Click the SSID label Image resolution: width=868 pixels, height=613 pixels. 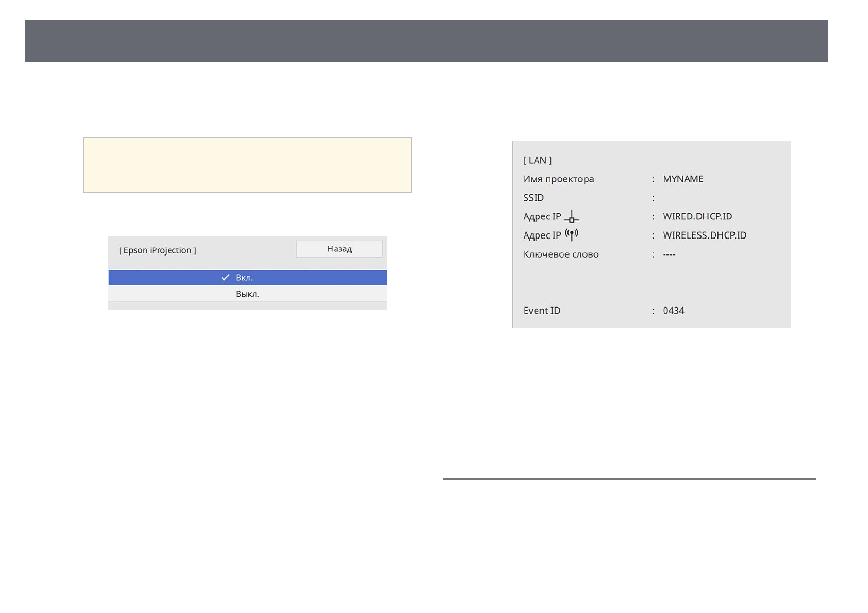click(533, 198)
